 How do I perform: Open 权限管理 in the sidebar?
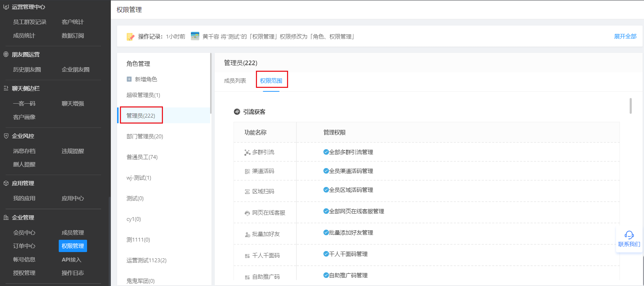coord(73,246)
